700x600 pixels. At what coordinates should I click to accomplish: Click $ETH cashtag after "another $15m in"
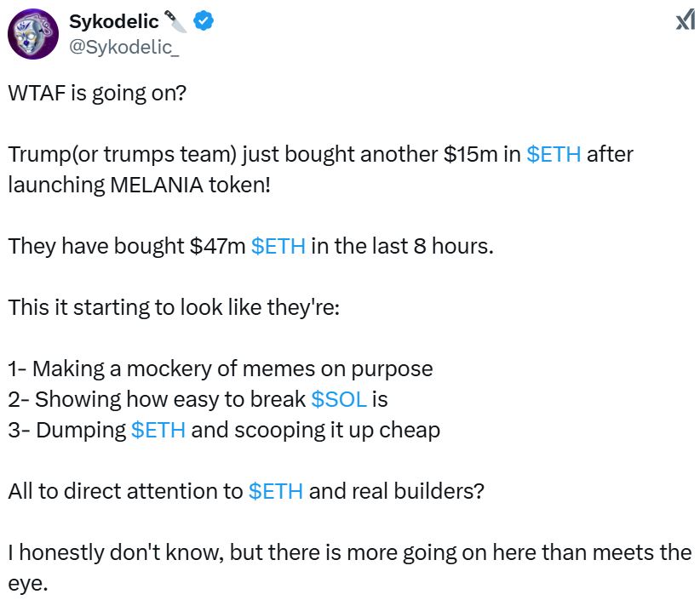point(554,155)
